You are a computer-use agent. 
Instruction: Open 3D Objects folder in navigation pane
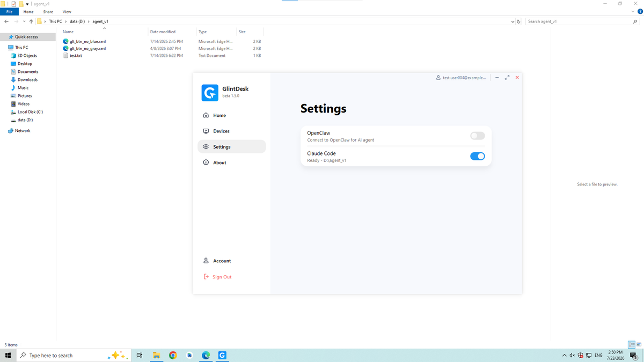[27, 55]
